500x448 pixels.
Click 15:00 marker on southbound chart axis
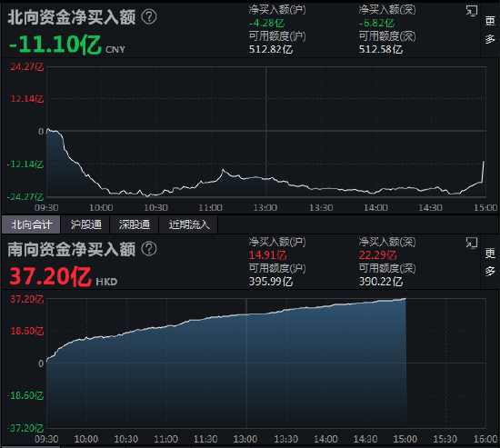pos(405,440)
